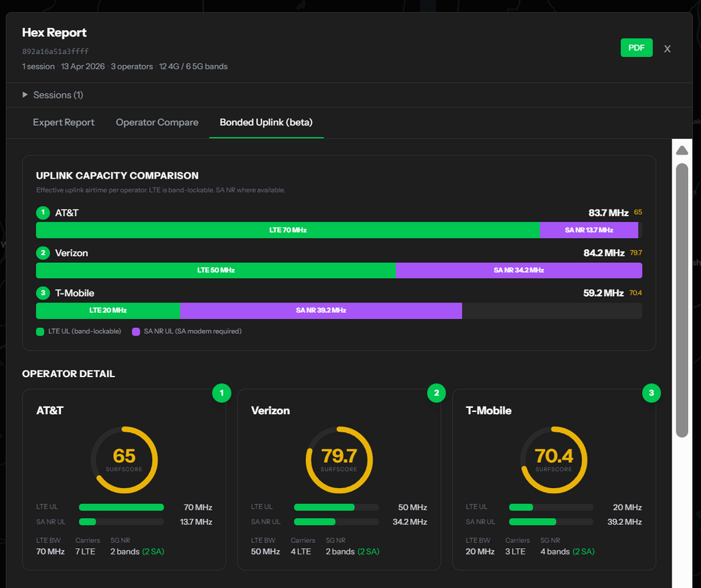Click AT&T's LTE 70 MHz bar segment
Image resolution: width=701 pixels, height=588 pixels.
click(x=288, y=230)
